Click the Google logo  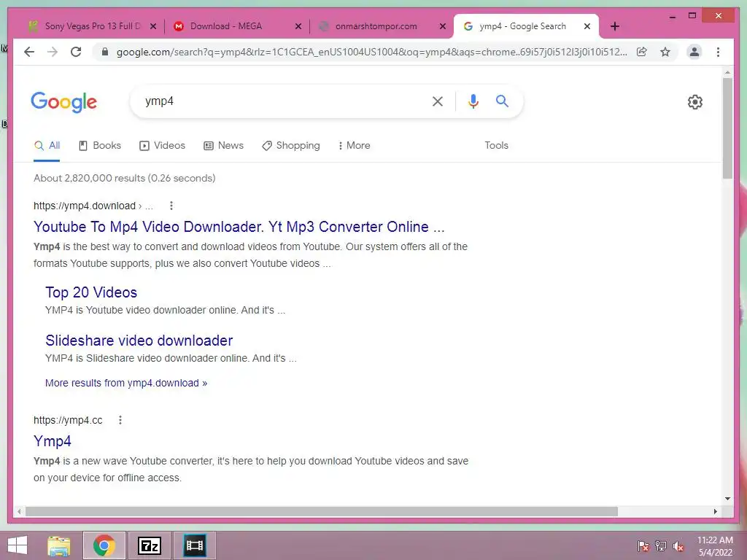point(64,102)
